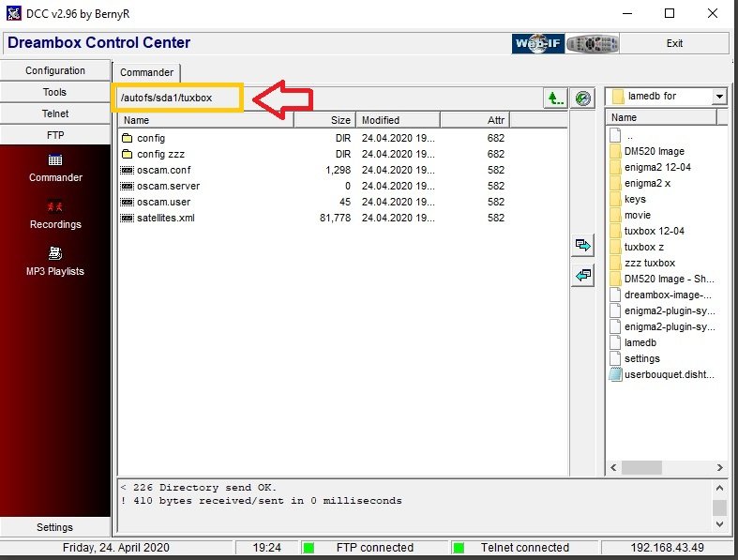Sort files by Size column header
738x560 pixels.
point(324,120)
